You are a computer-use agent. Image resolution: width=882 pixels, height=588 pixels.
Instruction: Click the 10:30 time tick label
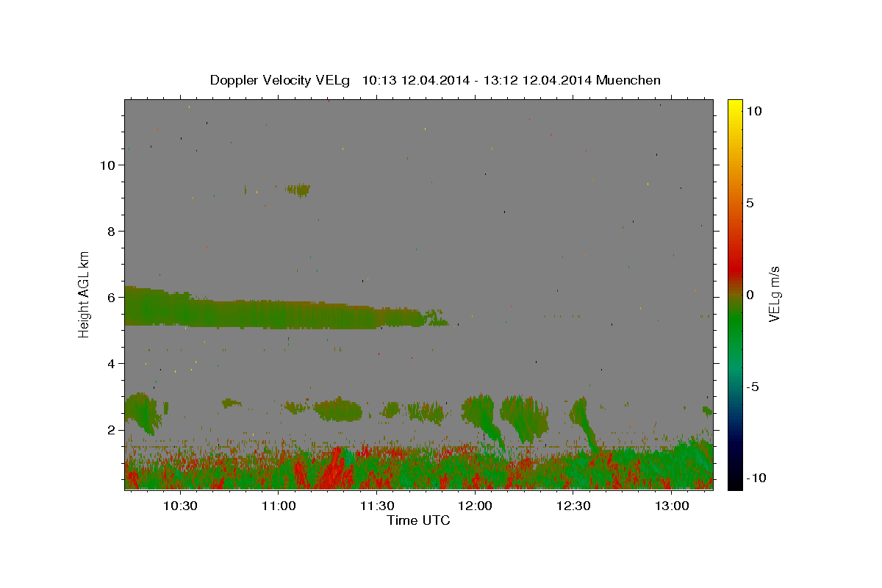click(180, 506)
